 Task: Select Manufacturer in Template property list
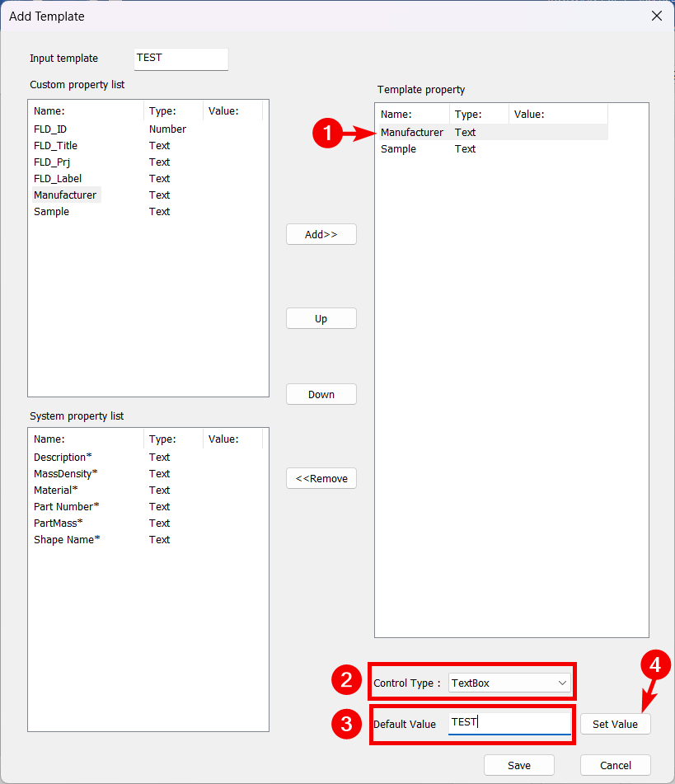pyautogui.click(x=412, y=133)
